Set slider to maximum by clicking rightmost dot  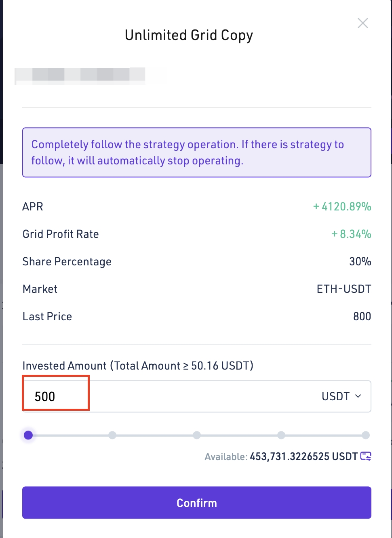366,435
